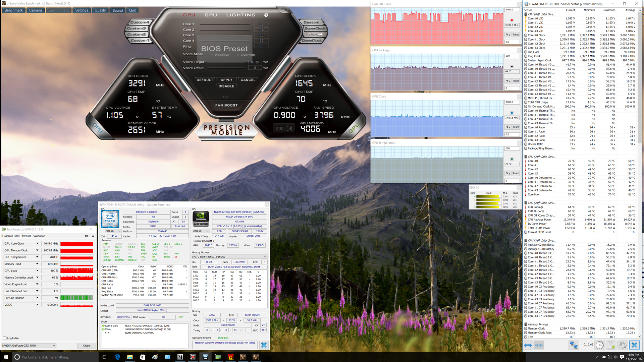The height and width of the screenshot is (362, 644).
Task: Click APPLY button in Precision Mobile
Action: click(x=226, y=80)
